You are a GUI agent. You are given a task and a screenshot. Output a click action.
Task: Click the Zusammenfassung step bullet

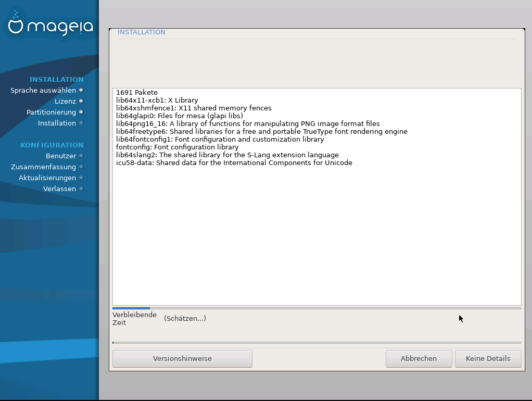click(x=81, y=167)
